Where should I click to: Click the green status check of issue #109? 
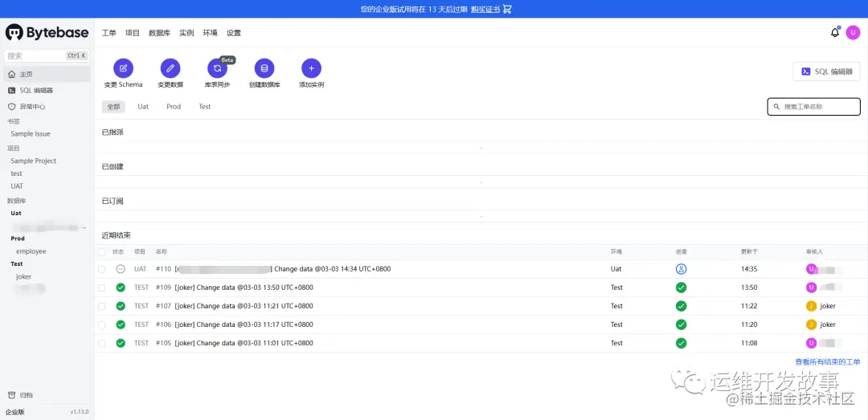[121, 287]
